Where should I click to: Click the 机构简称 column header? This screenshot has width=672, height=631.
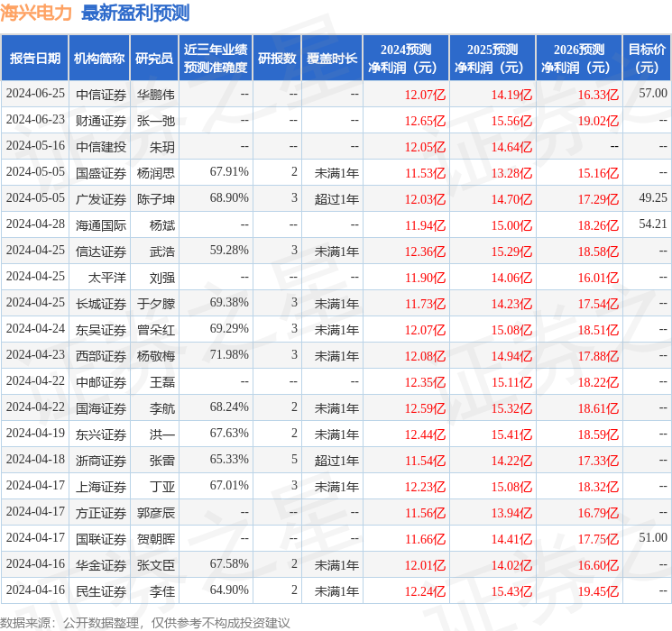coord(99,59)
